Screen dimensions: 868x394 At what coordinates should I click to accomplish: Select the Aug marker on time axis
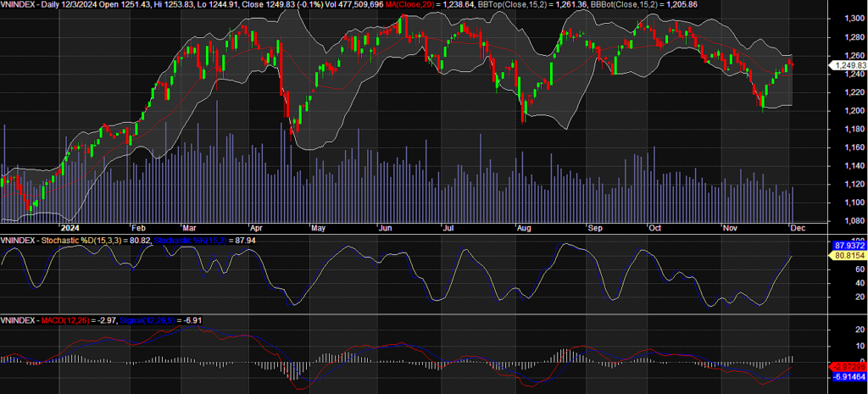click(524, 228)
